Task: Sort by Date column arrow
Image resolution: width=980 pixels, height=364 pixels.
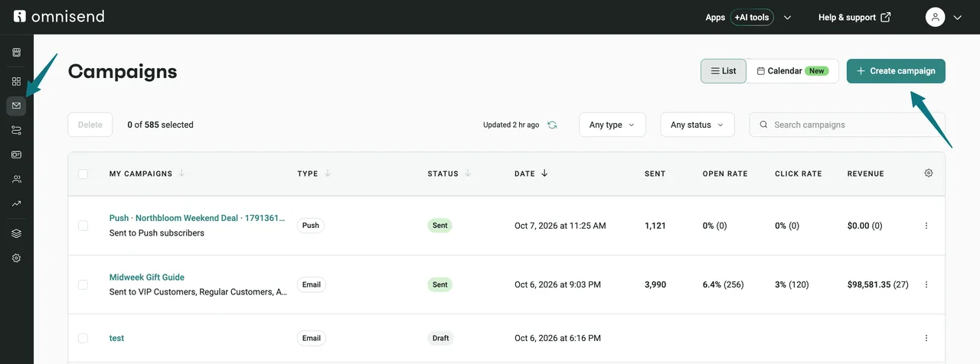Action: [x=544, y=173]
